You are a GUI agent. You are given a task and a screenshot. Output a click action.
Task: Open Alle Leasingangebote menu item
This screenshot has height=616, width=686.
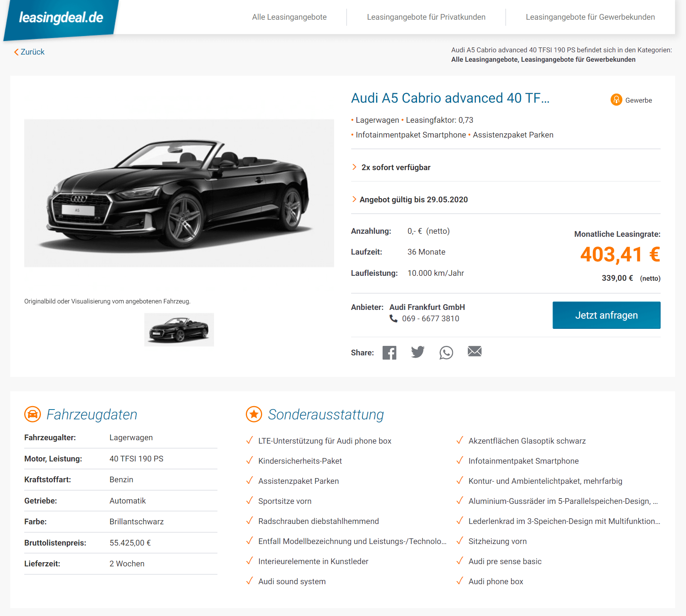[289, 17]
